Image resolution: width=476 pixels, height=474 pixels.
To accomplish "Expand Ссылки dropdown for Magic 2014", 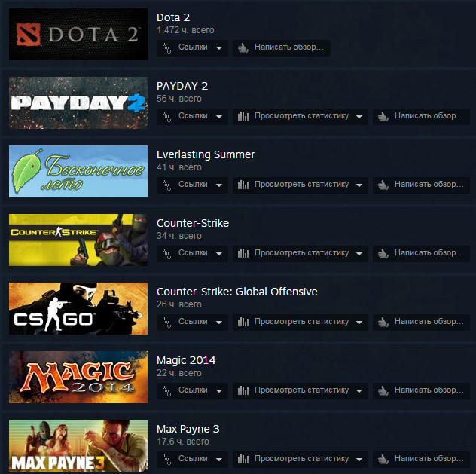I will pyautogui.click(x=192, y=390).
